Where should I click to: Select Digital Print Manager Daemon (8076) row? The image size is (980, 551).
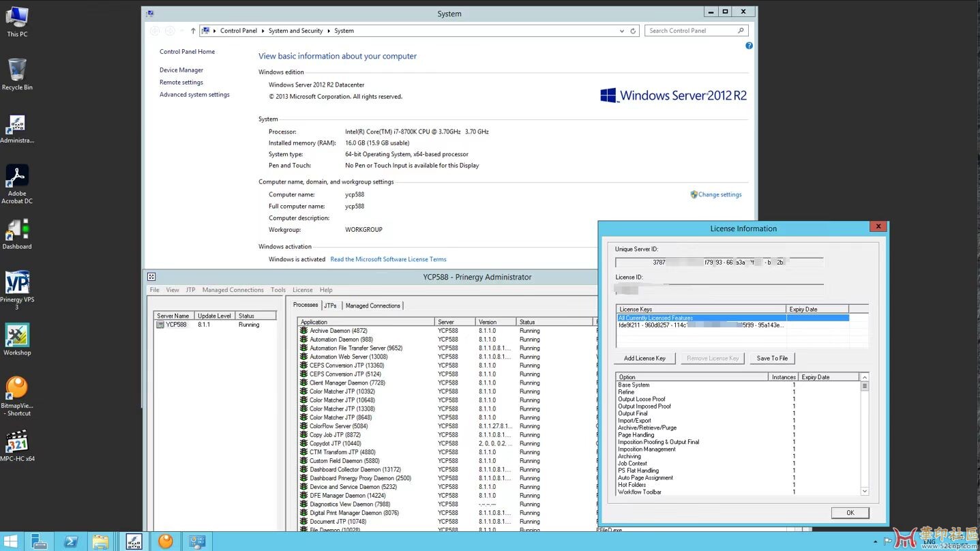point(447,513)
